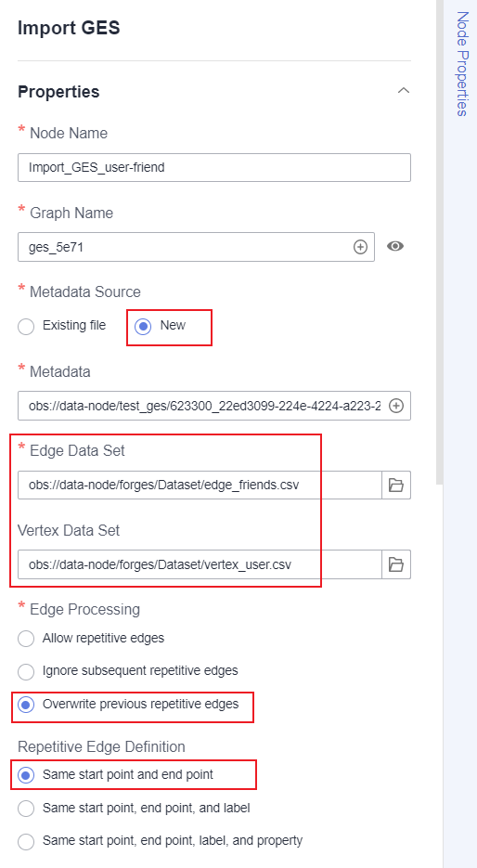477x868 pixels.
Task: Open folder browser for Edge Data Set
Action: (x=396, y=485)
